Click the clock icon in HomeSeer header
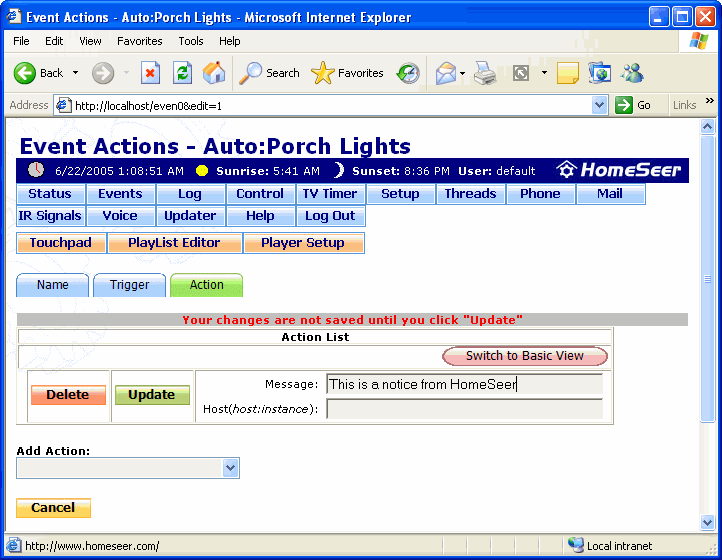722x560 pixels. 36,170
